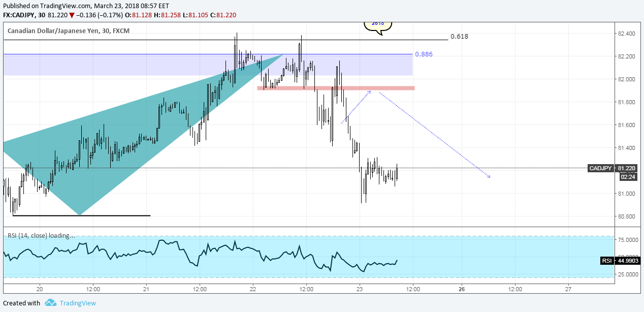This screenshot has height=312, width=644.
Task: Click the 25.0000 RSI axis label
Action: tap(628, 274)
